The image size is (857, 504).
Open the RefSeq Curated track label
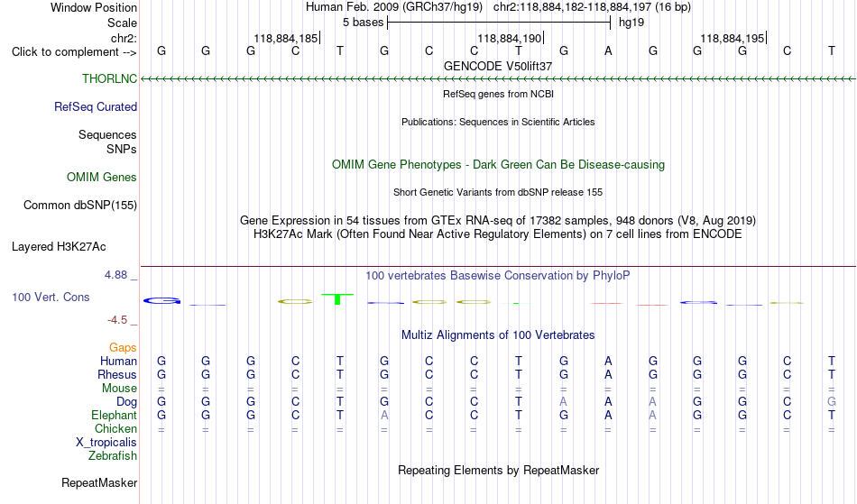click(96, 106)
